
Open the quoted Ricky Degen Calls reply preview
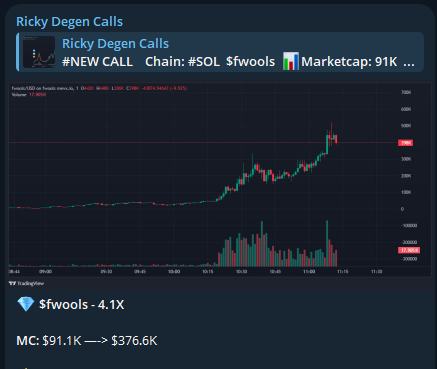pyautogui.click(x=220, y=52)
